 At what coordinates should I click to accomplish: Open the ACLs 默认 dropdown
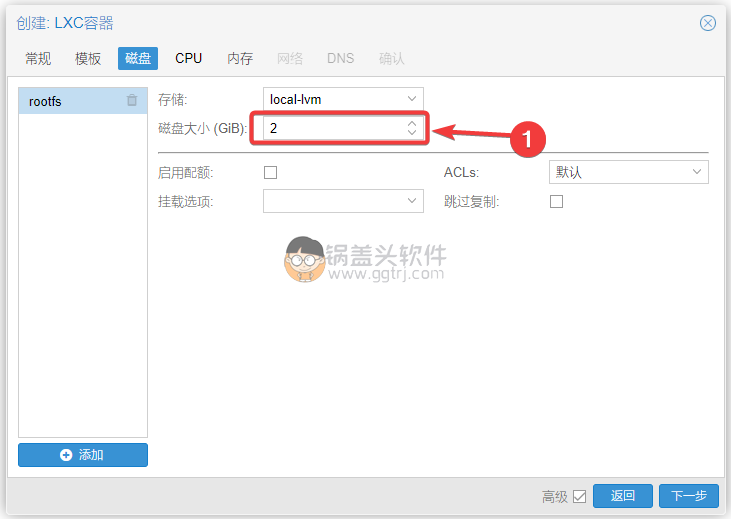628,172
